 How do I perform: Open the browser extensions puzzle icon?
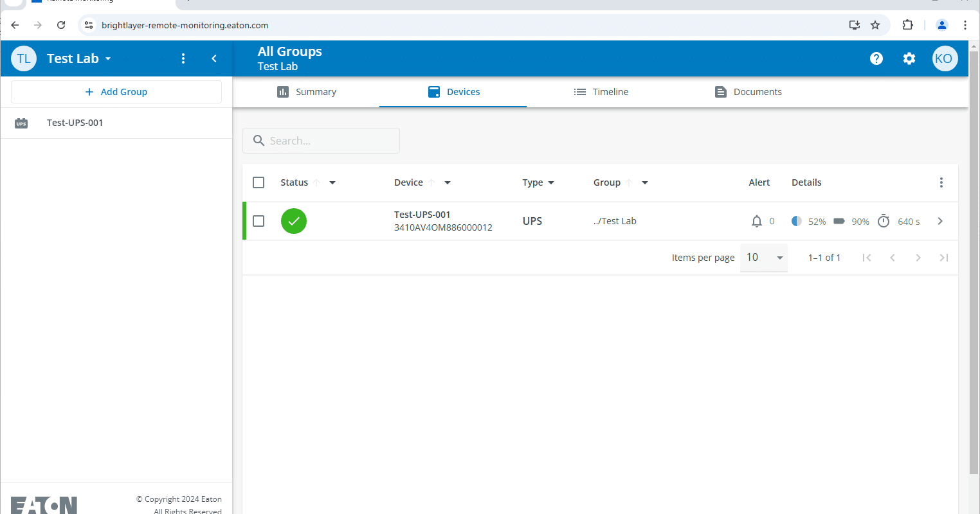(907, 25)
